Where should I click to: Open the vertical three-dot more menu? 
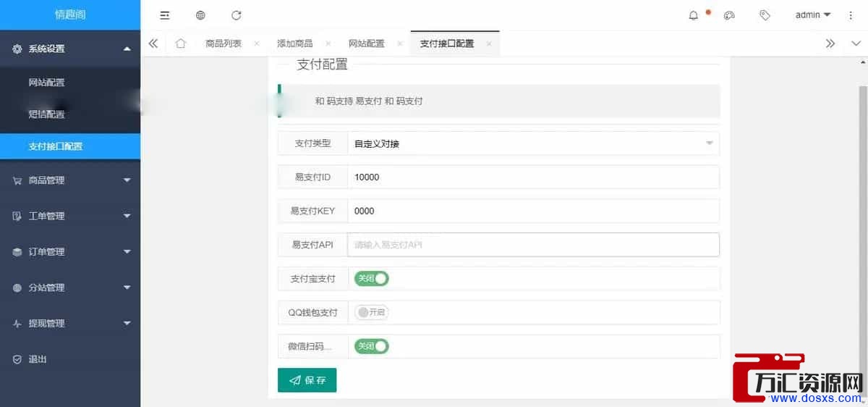[x=851, y=15]
